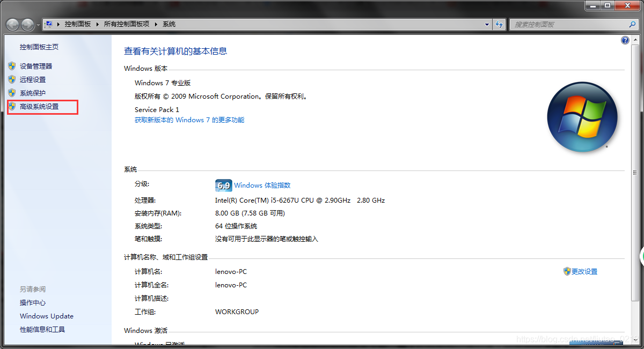This screenshot has width=644, height=349.
Task: Select 系统 breadcrumb in address bar
Action: 169,24
